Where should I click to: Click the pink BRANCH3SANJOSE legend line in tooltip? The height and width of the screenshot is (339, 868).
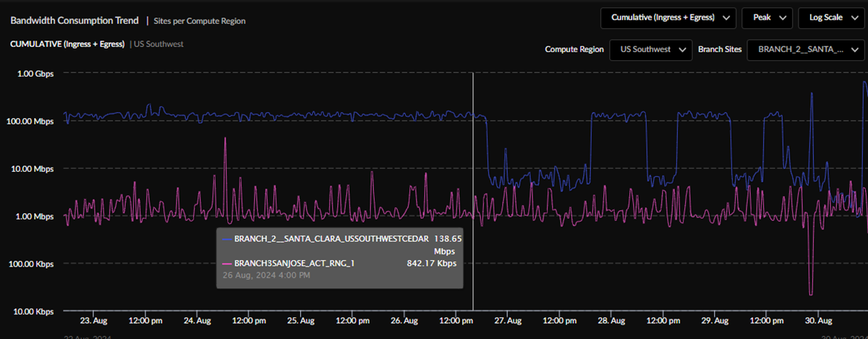tap(228, 264)
